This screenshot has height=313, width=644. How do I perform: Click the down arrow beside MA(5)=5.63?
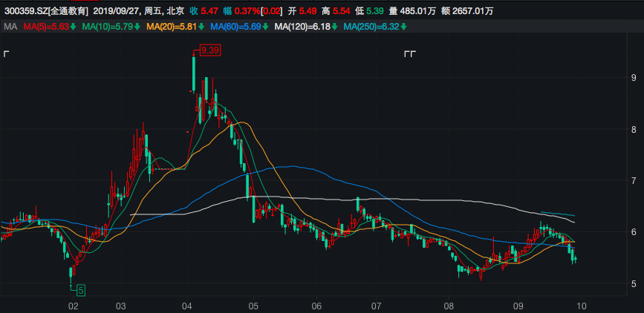pos(73,27)
